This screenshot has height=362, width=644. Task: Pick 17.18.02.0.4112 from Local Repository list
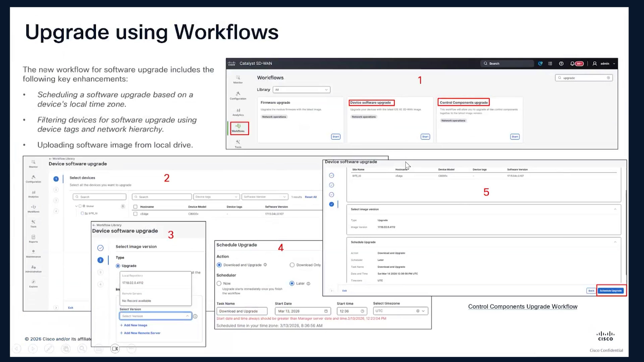click(133, 283)
